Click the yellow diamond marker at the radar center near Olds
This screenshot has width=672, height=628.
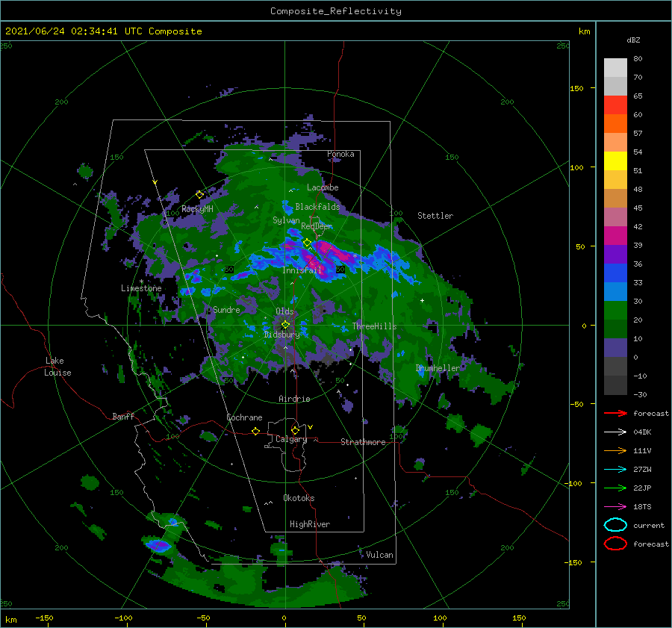(x=285, y=325)
